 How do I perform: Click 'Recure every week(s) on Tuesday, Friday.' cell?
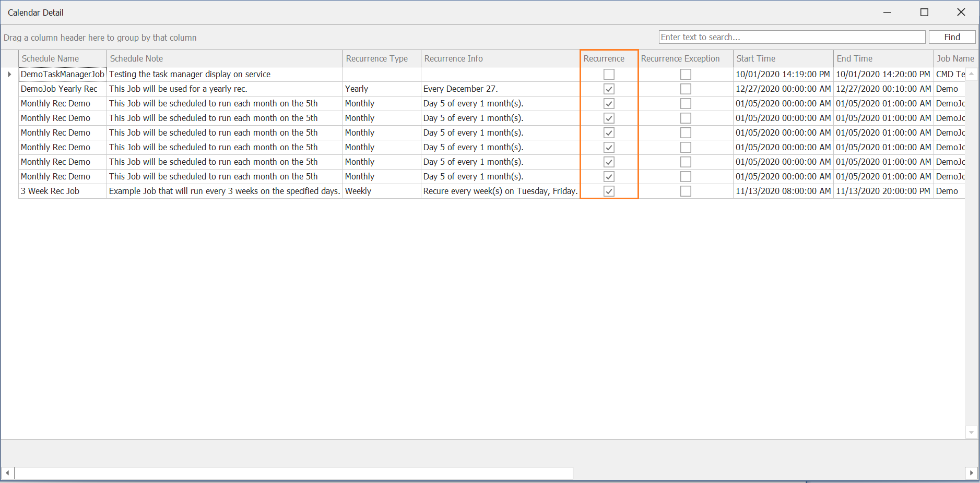(500, 191)
